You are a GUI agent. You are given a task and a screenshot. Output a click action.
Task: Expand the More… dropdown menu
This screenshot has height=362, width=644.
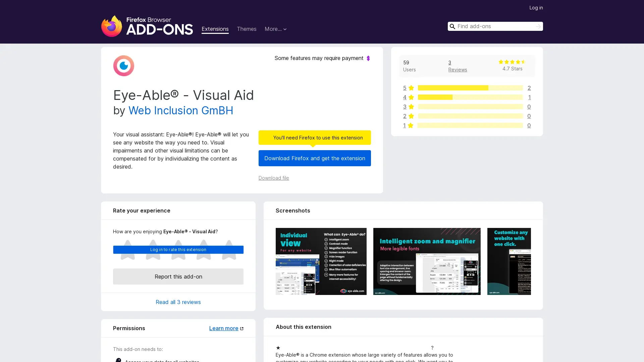275,29
